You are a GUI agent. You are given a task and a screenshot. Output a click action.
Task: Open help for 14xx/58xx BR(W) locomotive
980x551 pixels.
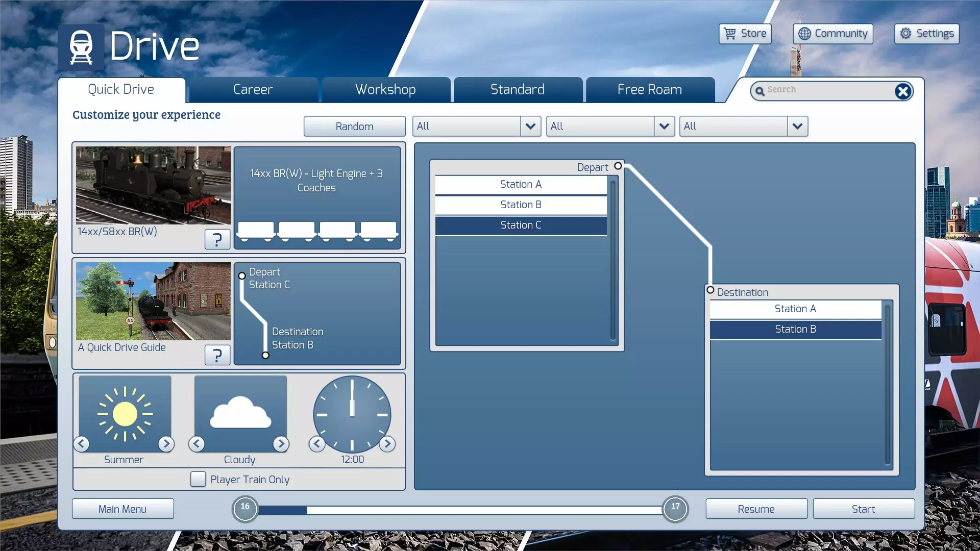click(x=217, y=239)
